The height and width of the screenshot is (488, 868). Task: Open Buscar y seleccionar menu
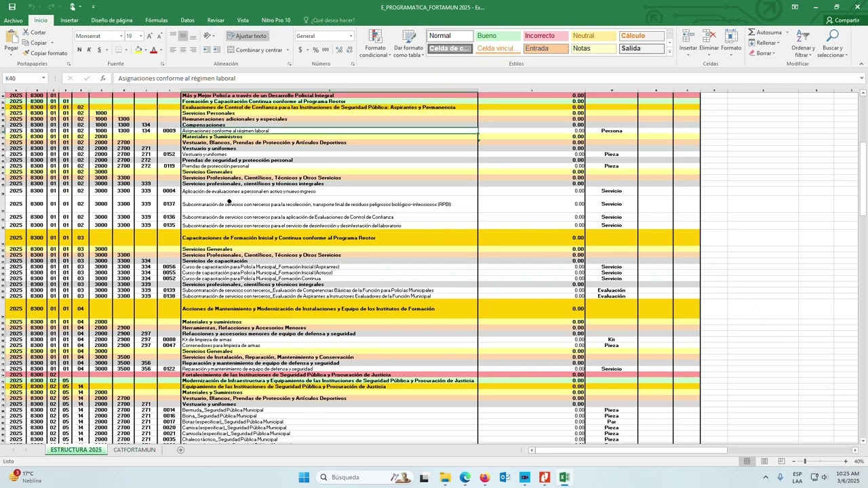[832, 44]
